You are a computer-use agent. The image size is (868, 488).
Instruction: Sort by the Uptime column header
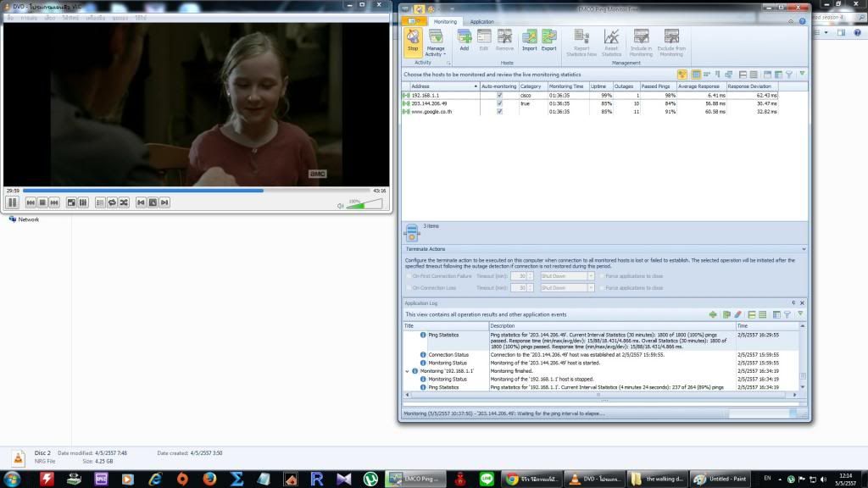tap(600, 86)
